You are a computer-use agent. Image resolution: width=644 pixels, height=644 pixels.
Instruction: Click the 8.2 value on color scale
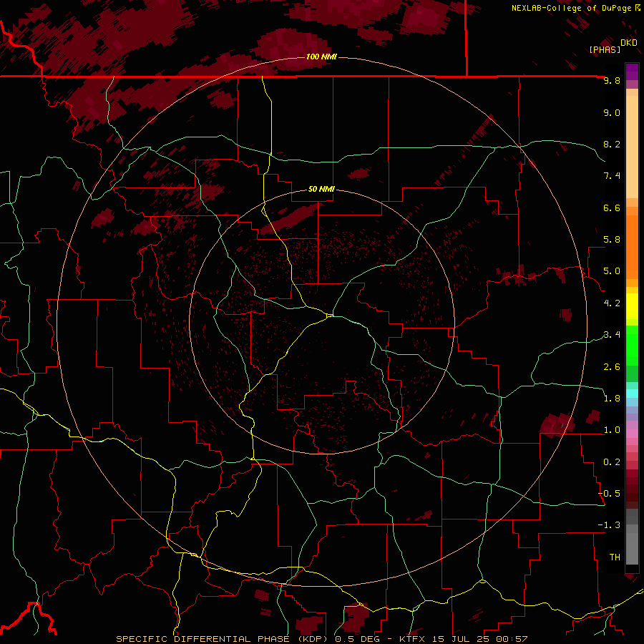point(612,144)
